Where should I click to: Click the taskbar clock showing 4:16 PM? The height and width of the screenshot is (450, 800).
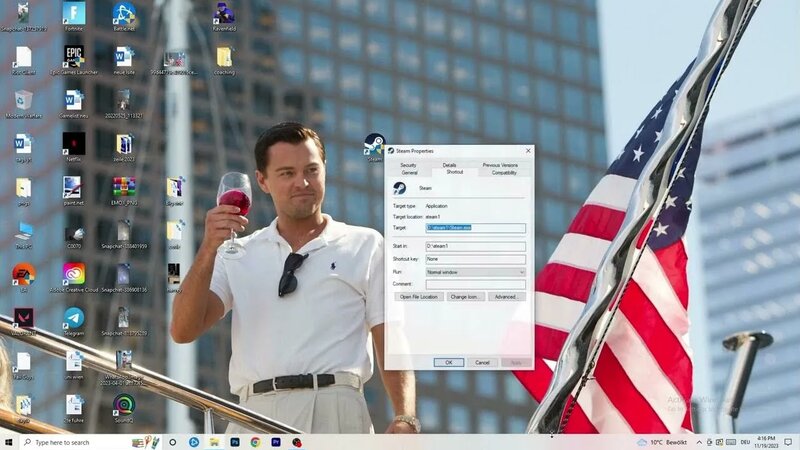pyautogui.click(x=766, y=442)
